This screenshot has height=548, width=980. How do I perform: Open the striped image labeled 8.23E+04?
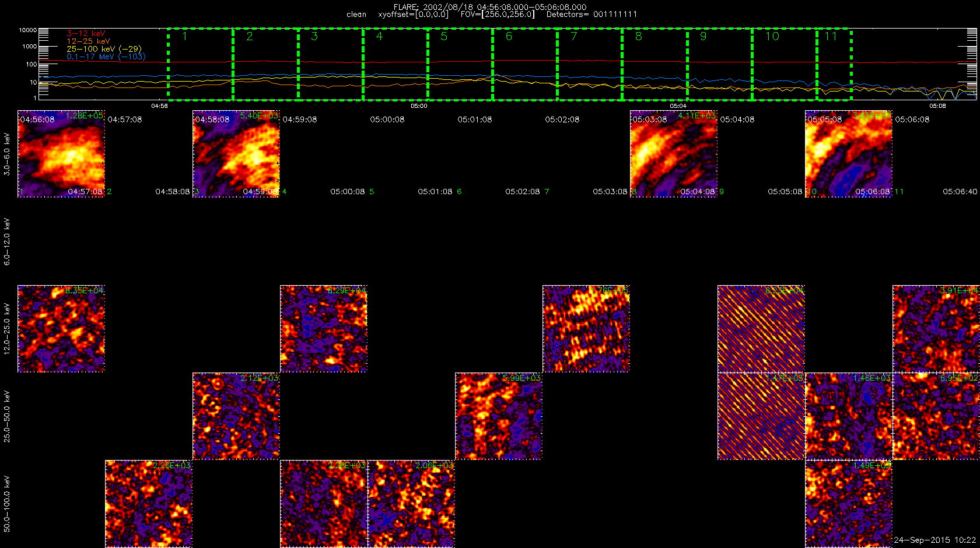[x=761, y=329]
